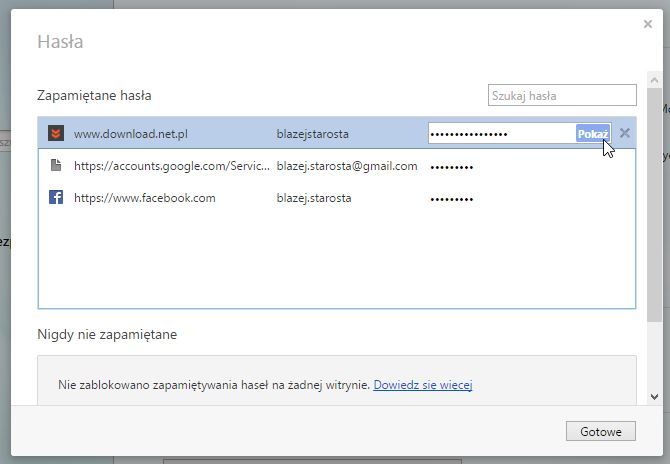Select the https://www.facebook.com row
Viewport: 670px width, 464px height.
[x=337, y=198]
